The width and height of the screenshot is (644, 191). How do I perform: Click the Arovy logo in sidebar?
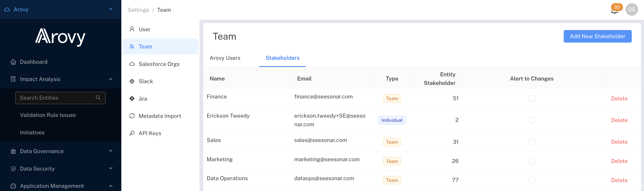pyautogui.click(x=60, y=37)
